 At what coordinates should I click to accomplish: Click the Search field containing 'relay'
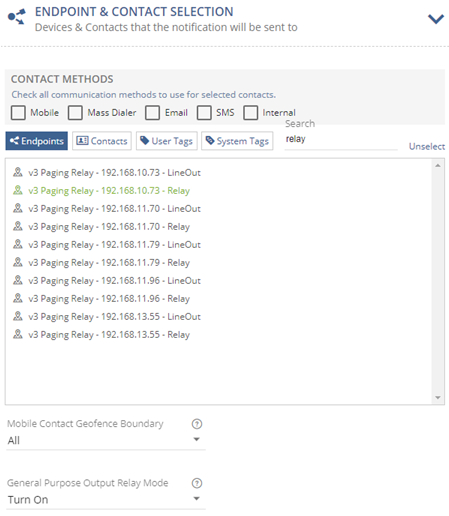341,140
